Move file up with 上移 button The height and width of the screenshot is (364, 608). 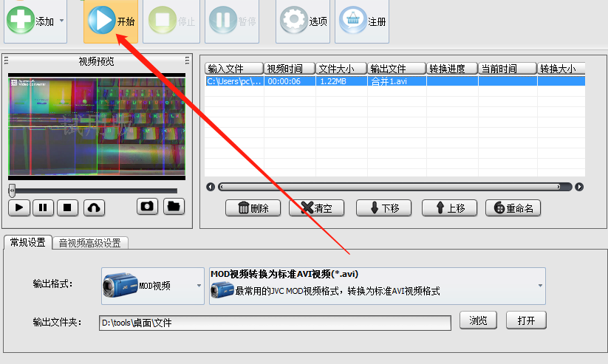coord(449,208)
